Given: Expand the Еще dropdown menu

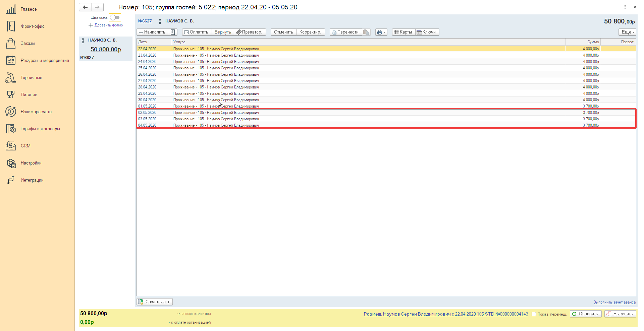Looking at the screenshot, I should click(628, 32).
